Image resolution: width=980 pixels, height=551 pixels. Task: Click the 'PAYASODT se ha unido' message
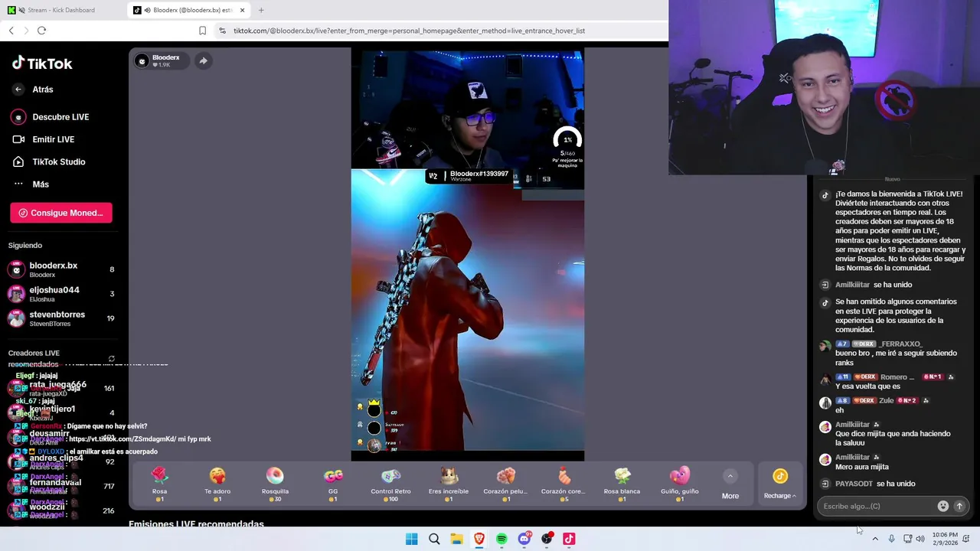875,484
